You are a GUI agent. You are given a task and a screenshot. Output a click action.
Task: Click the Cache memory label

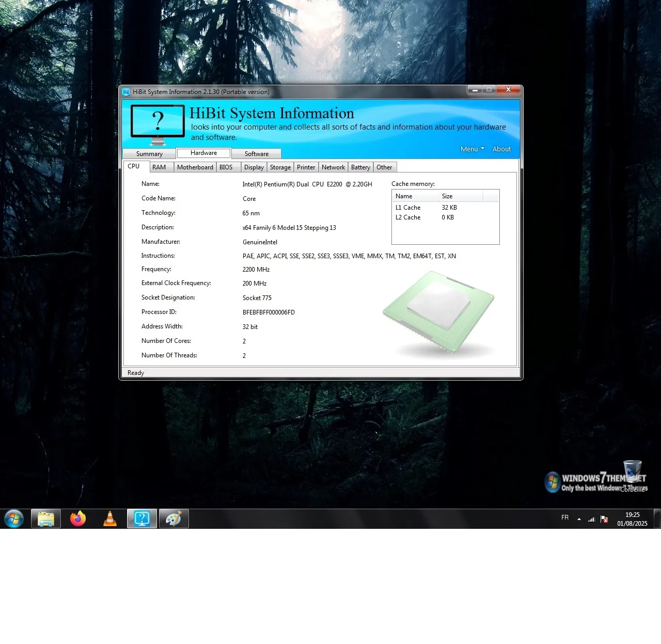(x=413, y=184)
